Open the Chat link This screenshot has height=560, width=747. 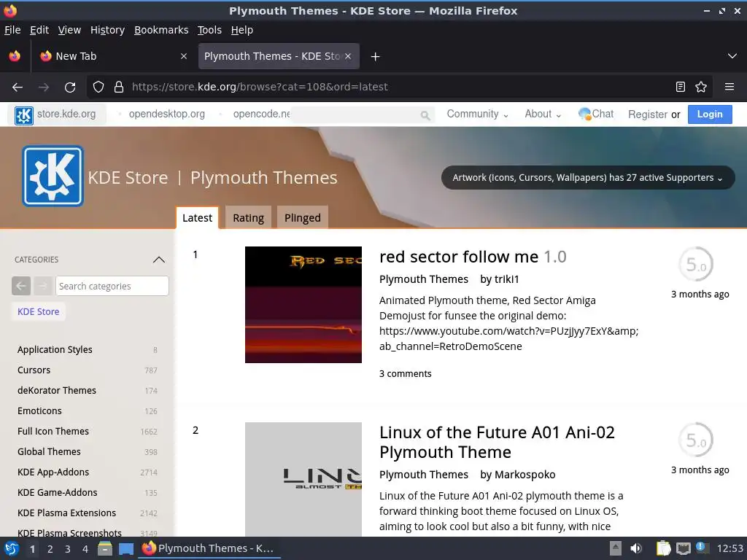[x=596, y=114]
